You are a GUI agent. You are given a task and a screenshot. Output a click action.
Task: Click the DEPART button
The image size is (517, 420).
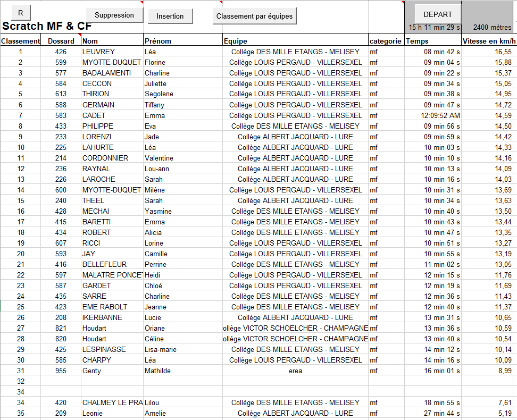pos(438,14)
